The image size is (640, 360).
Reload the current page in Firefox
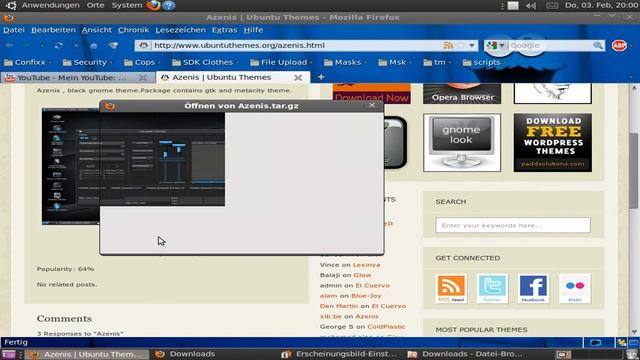tap(58, 45)
